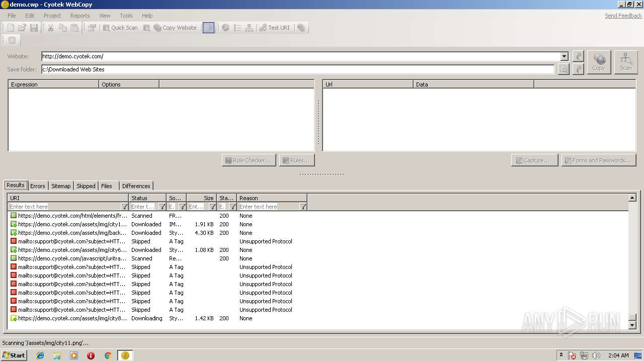
Task: Click the URI filter text box
Action: [64, 207]
